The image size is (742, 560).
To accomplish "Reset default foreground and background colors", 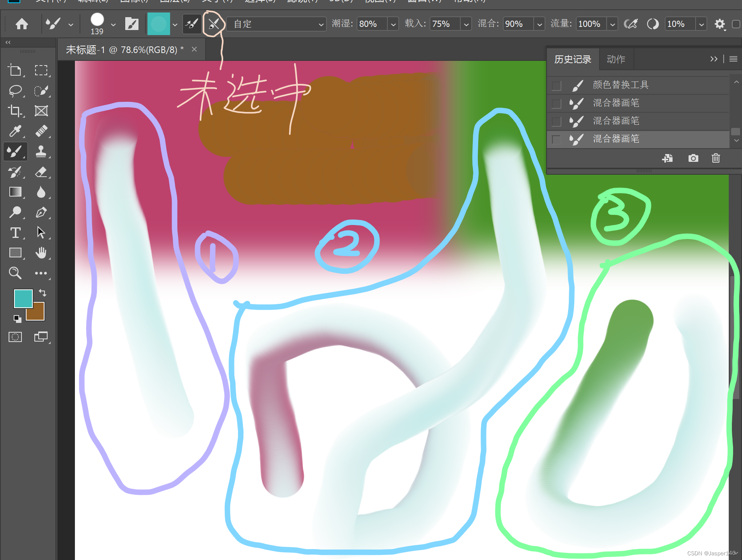I will pyautogui.click(x=17, y=318).
